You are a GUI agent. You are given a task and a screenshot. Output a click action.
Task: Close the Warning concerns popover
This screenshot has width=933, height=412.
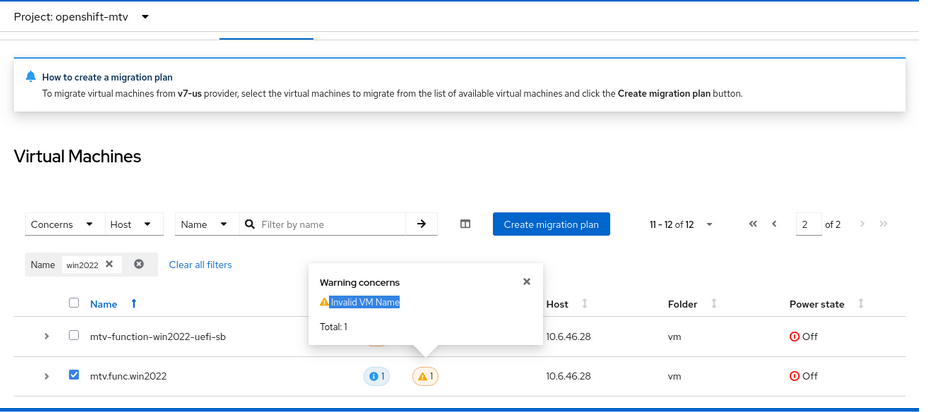point(527,282)
